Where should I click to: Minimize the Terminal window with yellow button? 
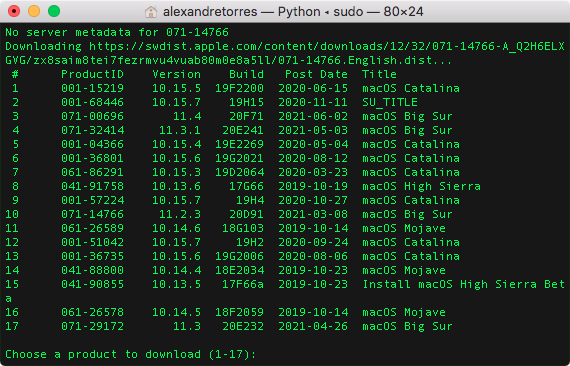click(x=34, y=11)
